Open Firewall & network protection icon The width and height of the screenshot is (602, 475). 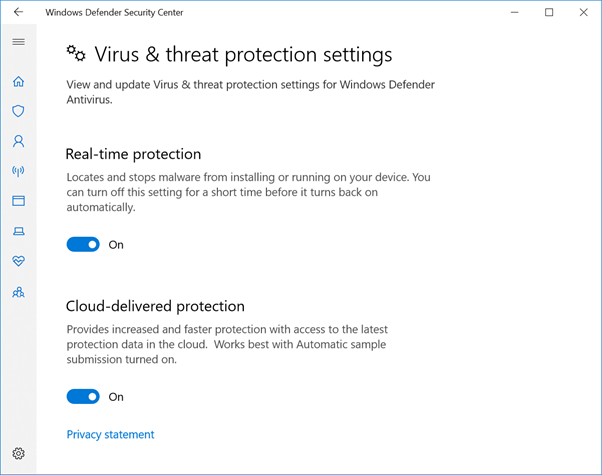click(18, 171)
